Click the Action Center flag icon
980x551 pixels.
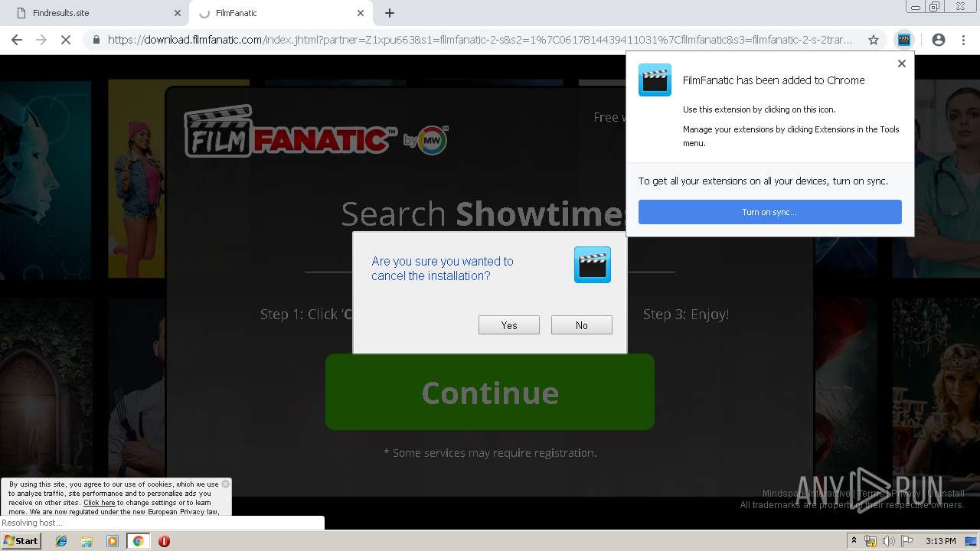coord(907,541)
